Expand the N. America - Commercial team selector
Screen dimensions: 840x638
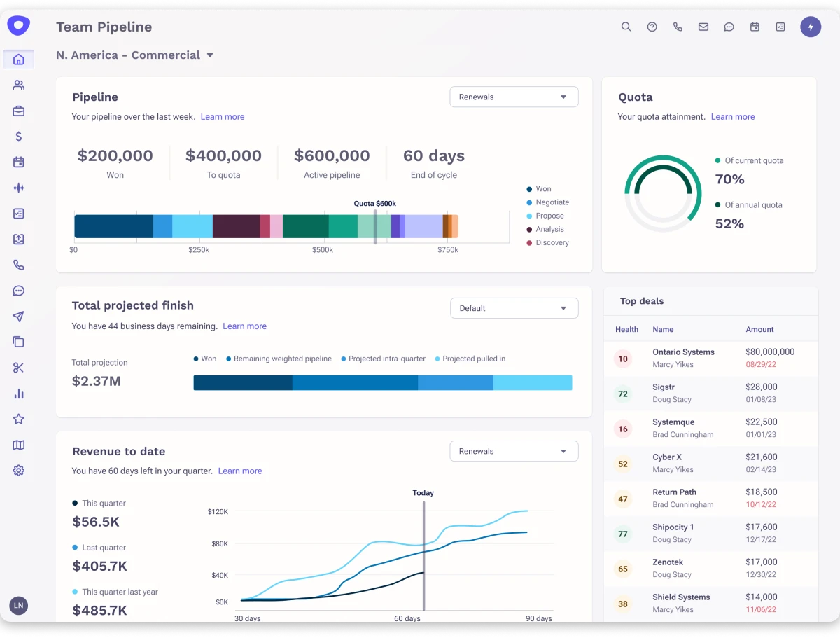[135, 55]
